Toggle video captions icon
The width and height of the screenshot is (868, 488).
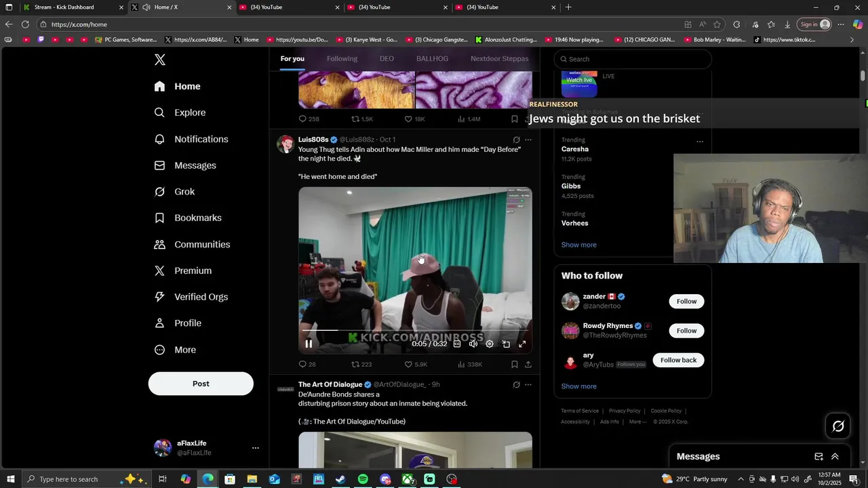457,344
